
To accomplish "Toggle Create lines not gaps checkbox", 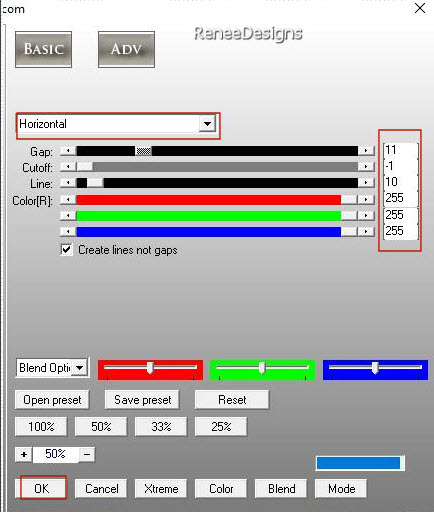I will pos(66,250).
